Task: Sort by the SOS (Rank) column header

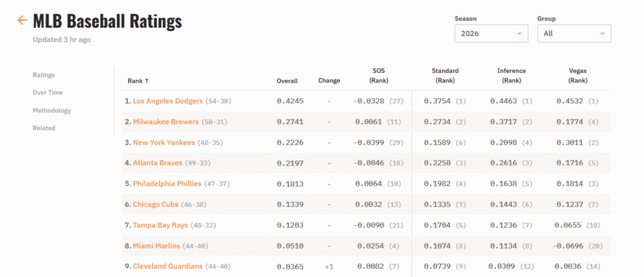Action: 379,76
